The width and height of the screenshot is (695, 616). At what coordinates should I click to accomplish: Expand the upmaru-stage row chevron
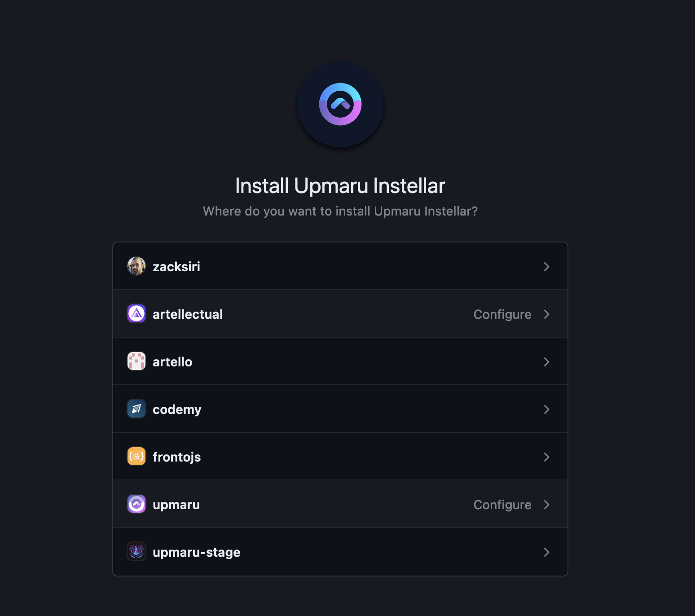click(547, 552)
